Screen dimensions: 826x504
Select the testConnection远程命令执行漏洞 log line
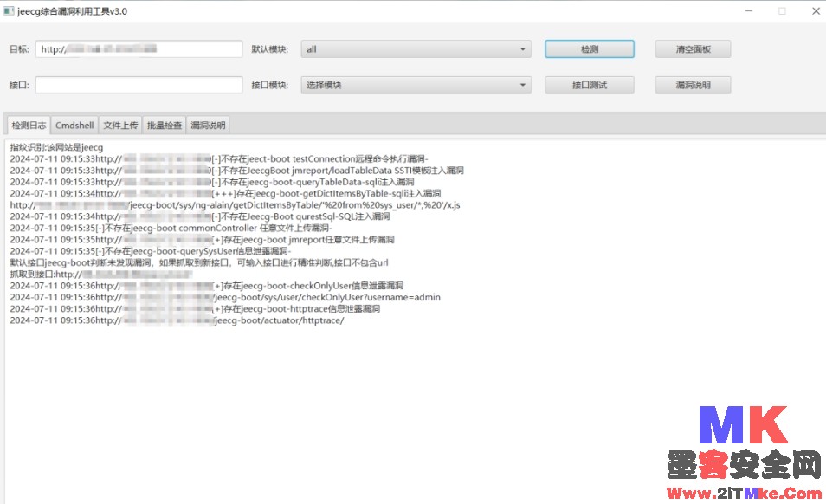pyautogui.click(x=219, y=159)
